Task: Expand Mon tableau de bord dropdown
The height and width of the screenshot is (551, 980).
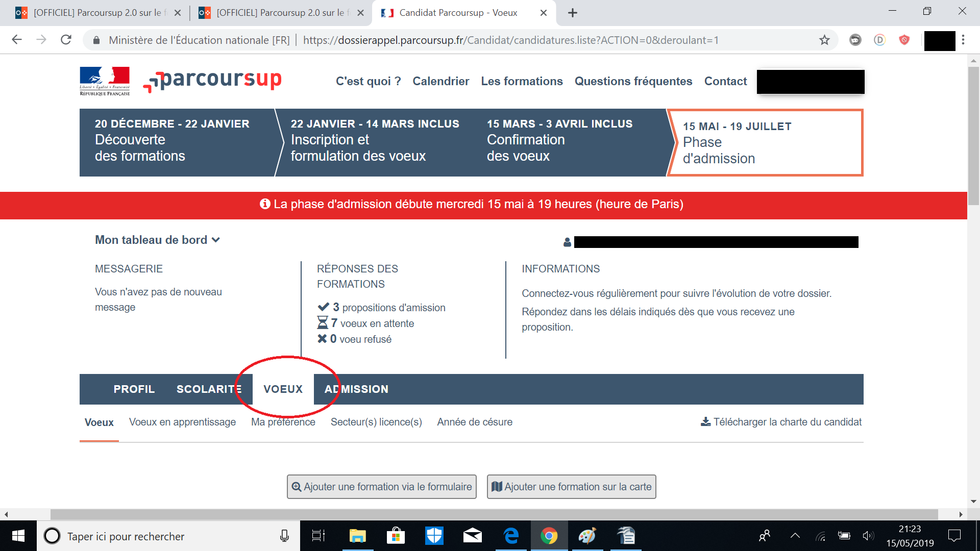Action: [x=157, y=240]
